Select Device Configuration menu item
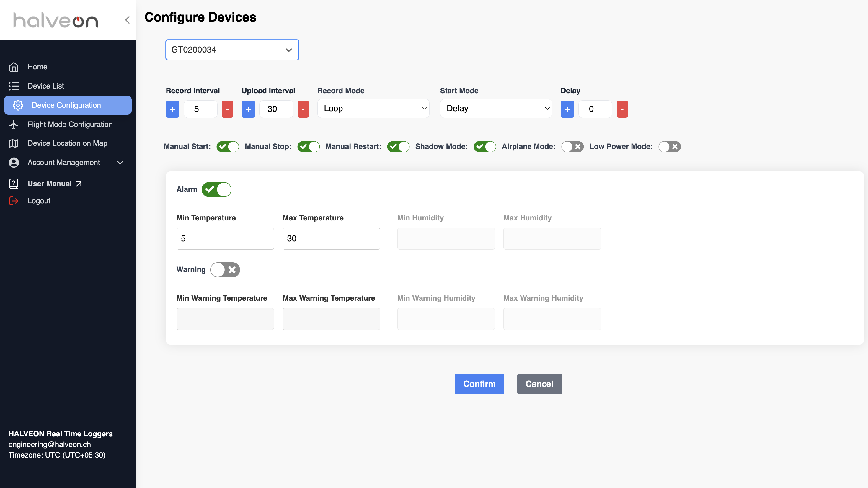 point(68,105)
